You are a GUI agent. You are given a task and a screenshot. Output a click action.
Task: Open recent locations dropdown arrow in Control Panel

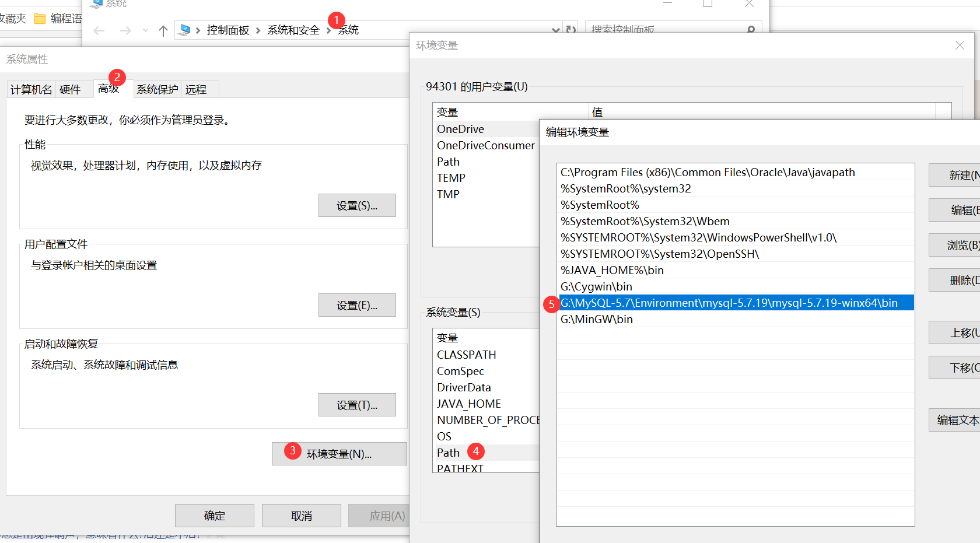(145, 30)
